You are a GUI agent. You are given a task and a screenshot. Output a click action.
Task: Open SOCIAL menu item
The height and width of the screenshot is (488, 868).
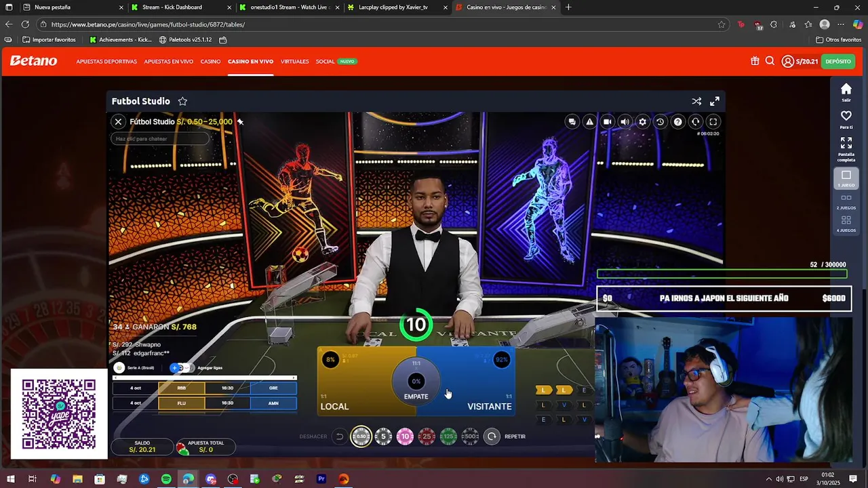pyautogui.click(x=325, y=62)
